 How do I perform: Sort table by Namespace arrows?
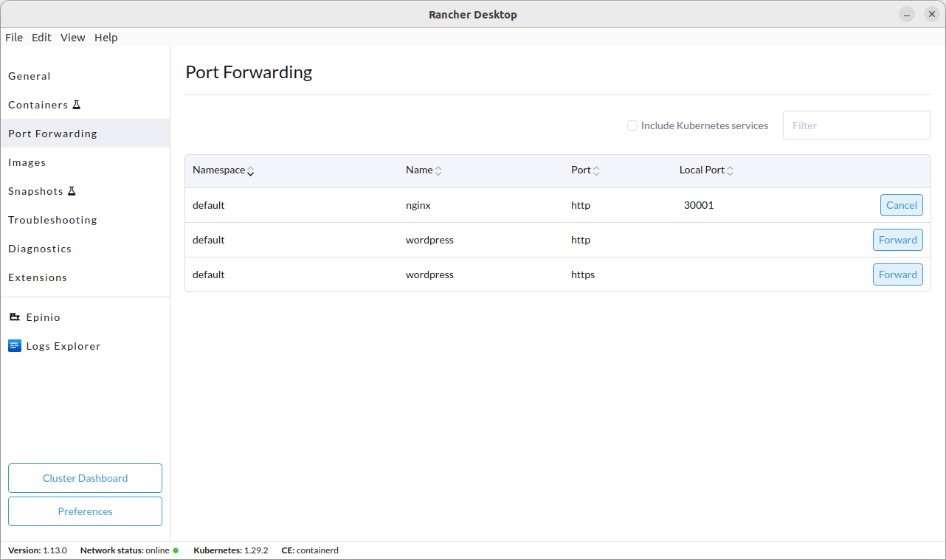coord(251,170)
